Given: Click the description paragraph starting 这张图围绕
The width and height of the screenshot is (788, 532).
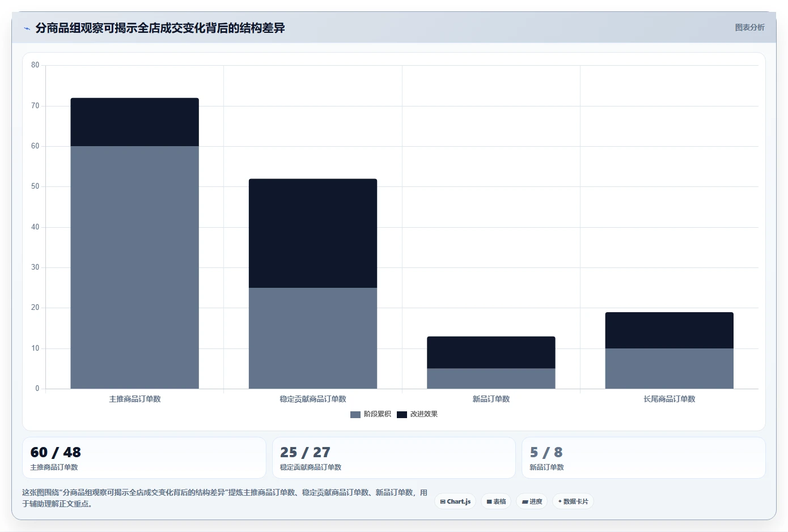Looking at the screenshot, I should (224, 498).
